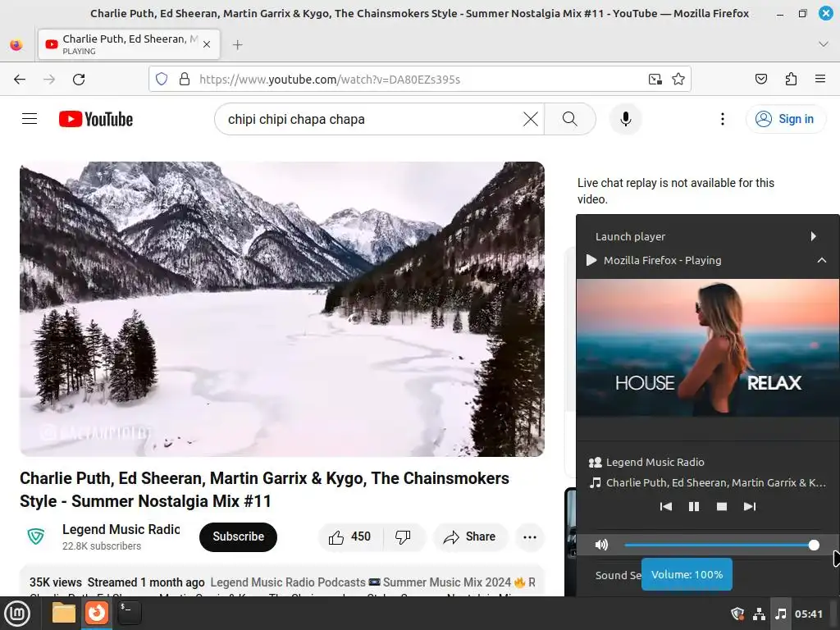
Task: Open the Legend Music Radio channel avatar
Action: point(36,536)
